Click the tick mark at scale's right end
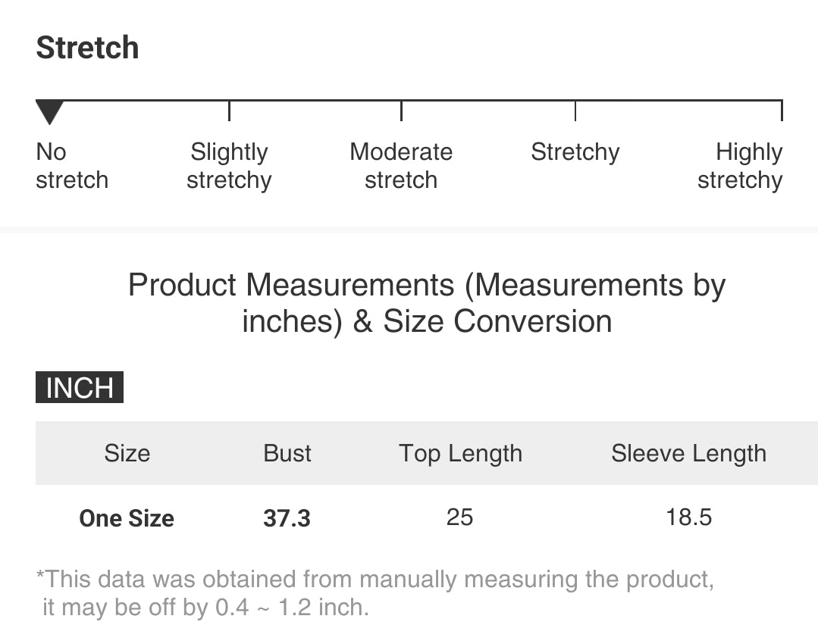This screenshot has height=644, width=818. click(x=782, y=111)
